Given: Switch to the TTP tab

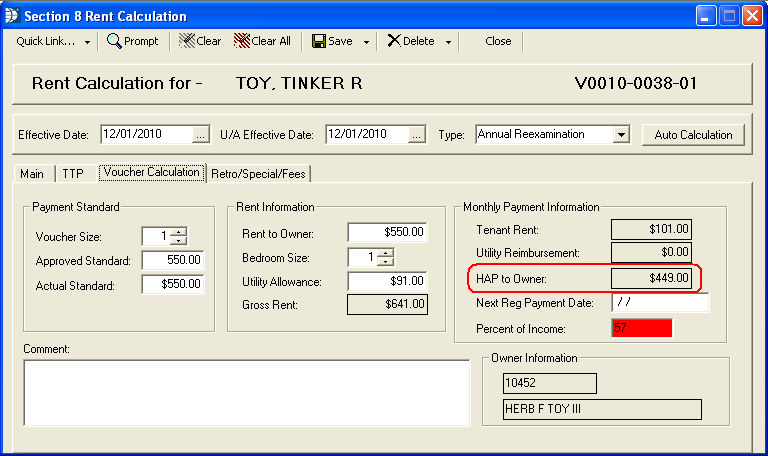Looking at the screenshot, I should (73, 174).
